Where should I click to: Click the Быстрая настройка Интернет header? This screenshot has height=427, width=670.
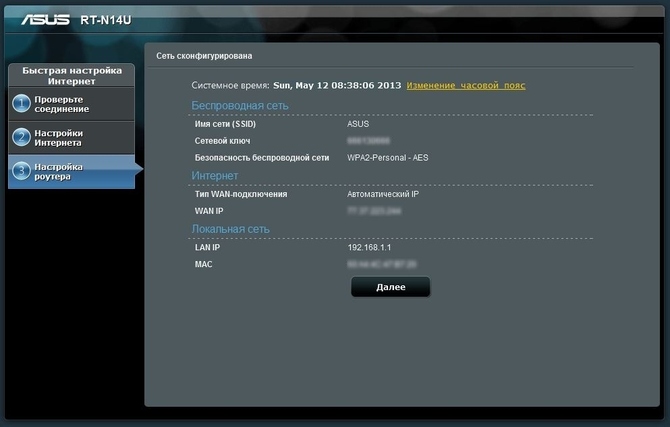click(72, 76)
